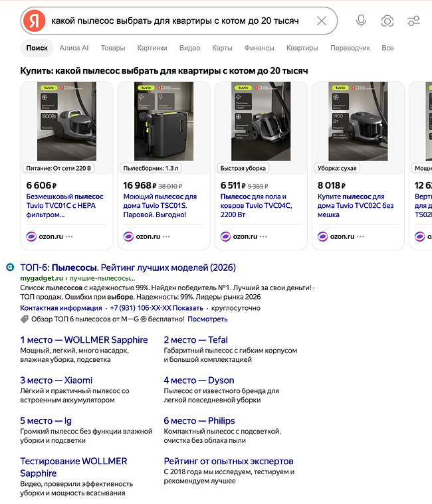Open Tuvio TVC02C vacuum product image
This screenshot has height=504, width=432.
358,121
